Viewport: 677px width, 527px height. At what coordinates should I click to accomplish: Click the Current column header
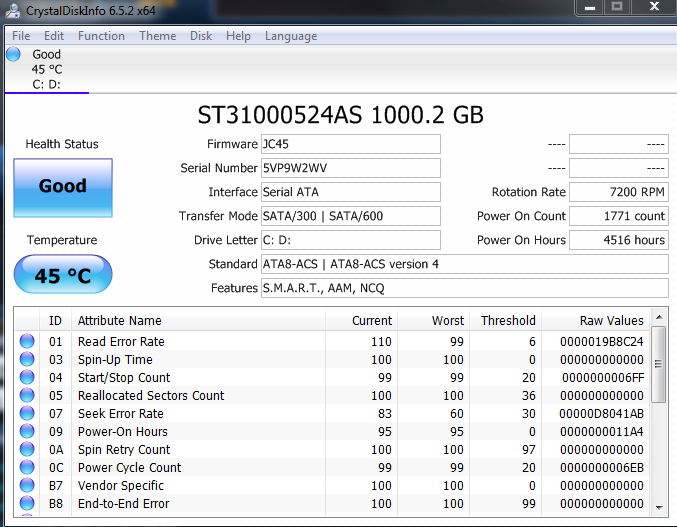click(362, 321)
